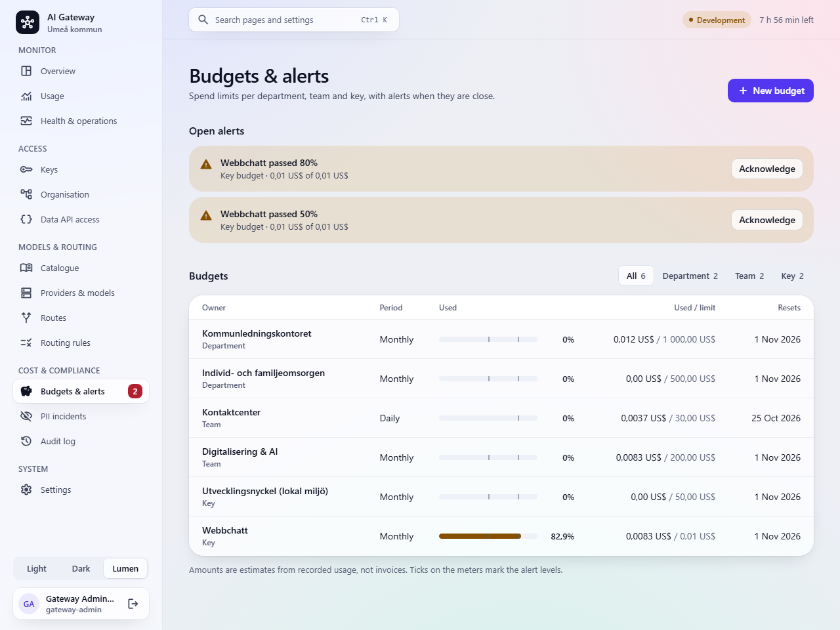Click the Catalogue book icon
The width and height of the screenshot is (840, 630).
point(26,268)
